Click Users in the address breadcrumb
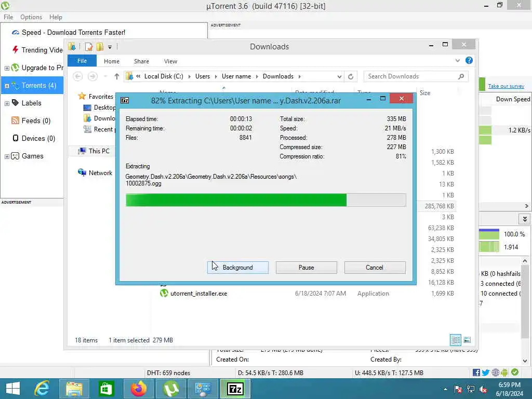The height and width of the screenshot is (399, 532). click(x=203, y=76)
